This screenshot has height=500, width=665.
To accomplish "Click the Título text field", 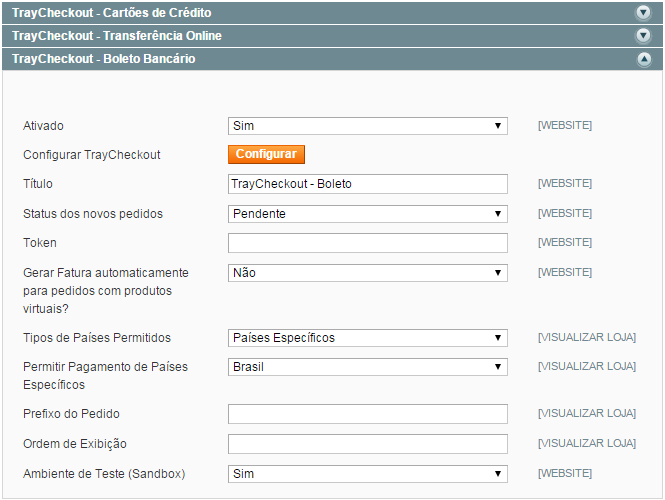I will click(x=368, y=184).
